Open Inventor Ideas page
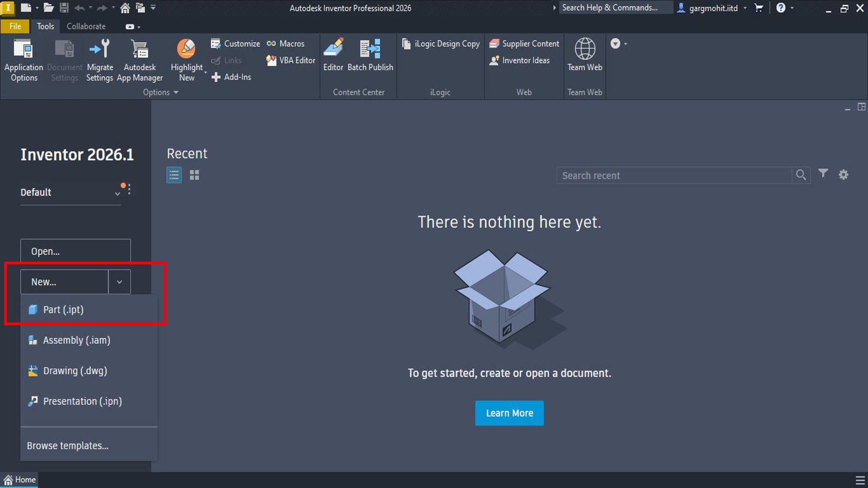The height and width of the screenshot is (488, 868). tap(519, 60)
